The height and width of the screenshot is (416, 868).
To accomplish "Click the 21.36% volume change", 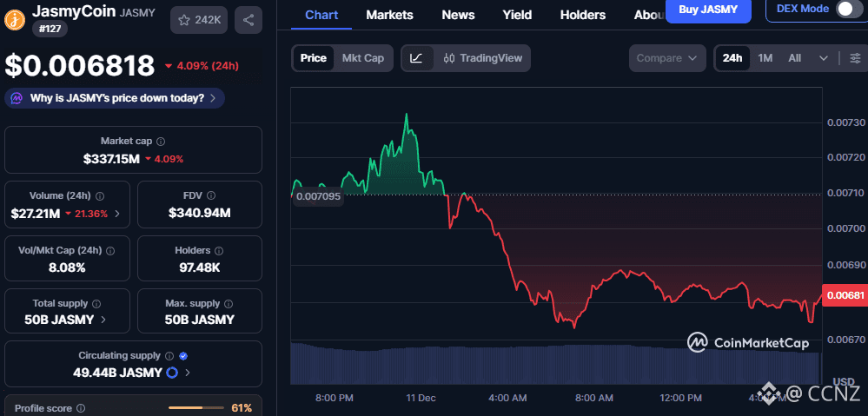I will [86, 214].
